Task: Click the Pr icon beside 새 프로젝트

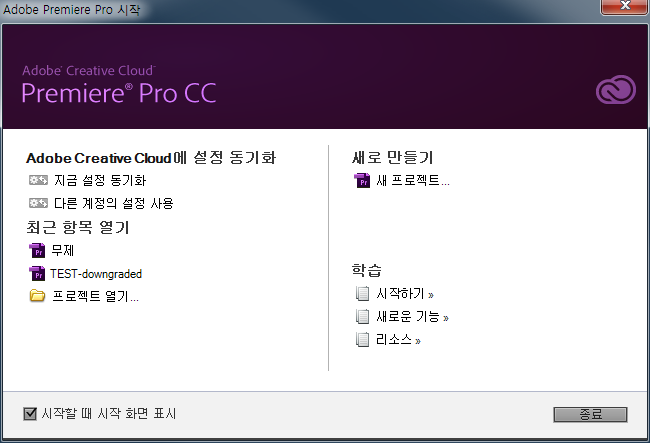Action: (x=362, y=180)
